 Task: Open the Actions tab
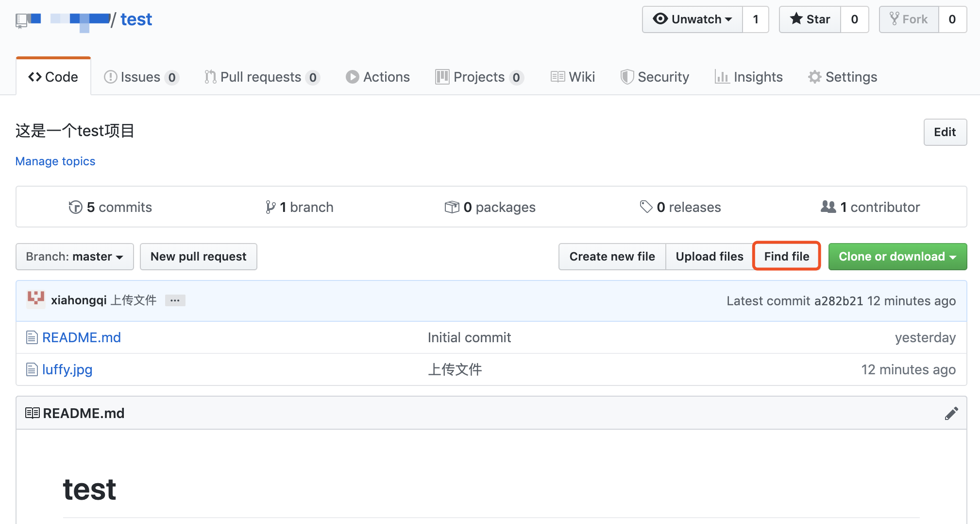(x=378, y=77)
